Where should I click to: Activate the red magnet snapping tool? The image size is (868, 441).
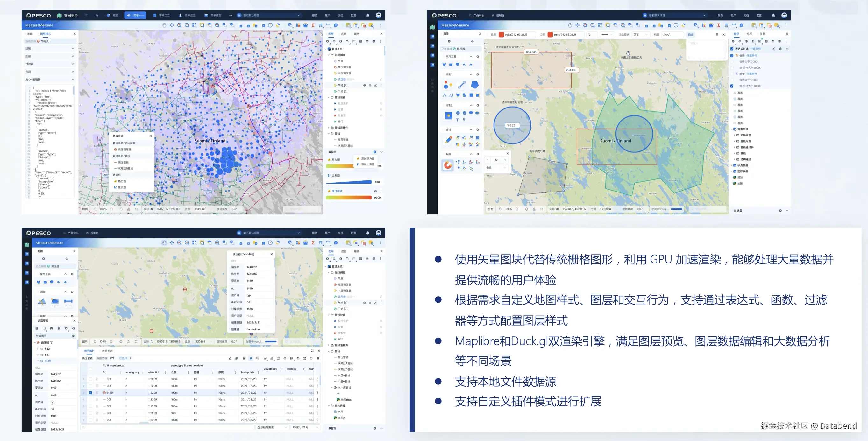(447, 165)
